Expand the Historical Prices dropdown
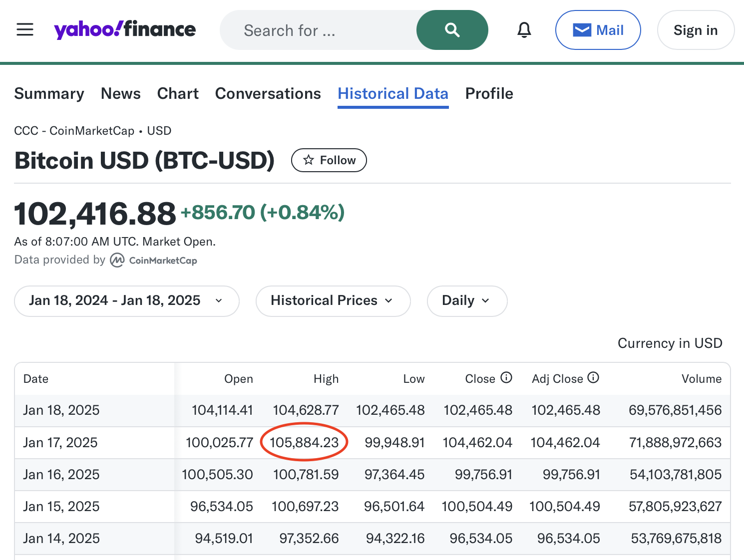This screenshot has height=560, width=744. pos(333,301)
